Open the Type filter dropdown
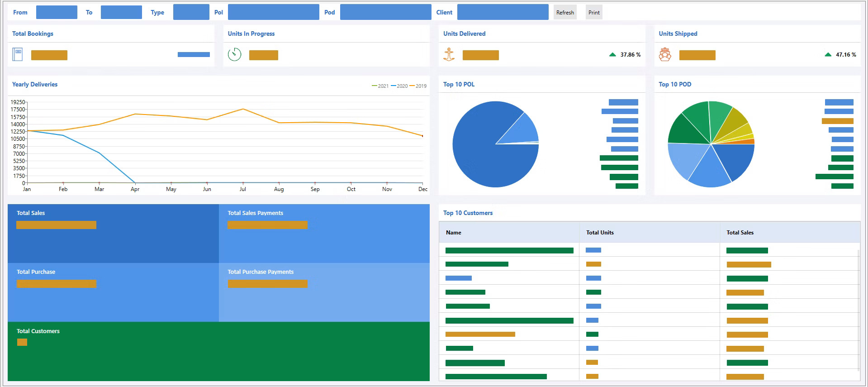 [191, 12]
